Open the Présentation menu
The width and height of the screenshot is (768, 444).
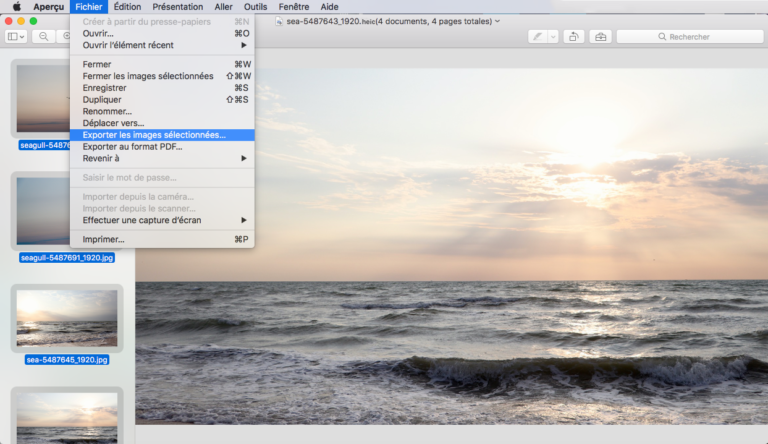point(178,7)
